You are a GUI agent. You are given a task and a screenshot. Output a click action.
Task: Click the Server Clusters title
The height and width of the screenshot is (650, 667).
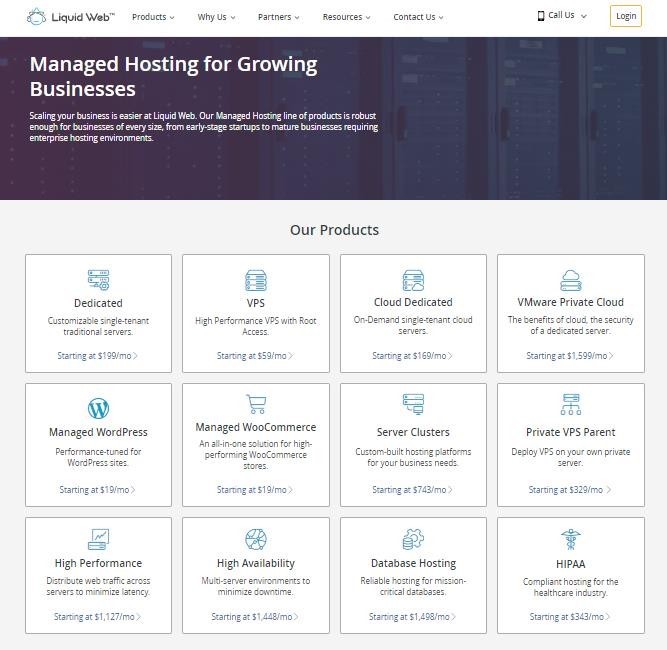point(413,432)
